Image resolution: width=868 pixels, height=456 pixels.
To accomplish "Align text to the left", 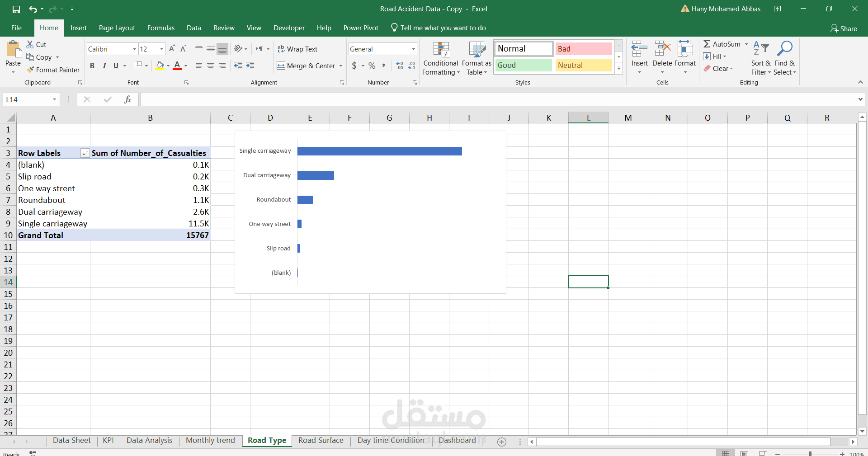I will coord(199,66).
